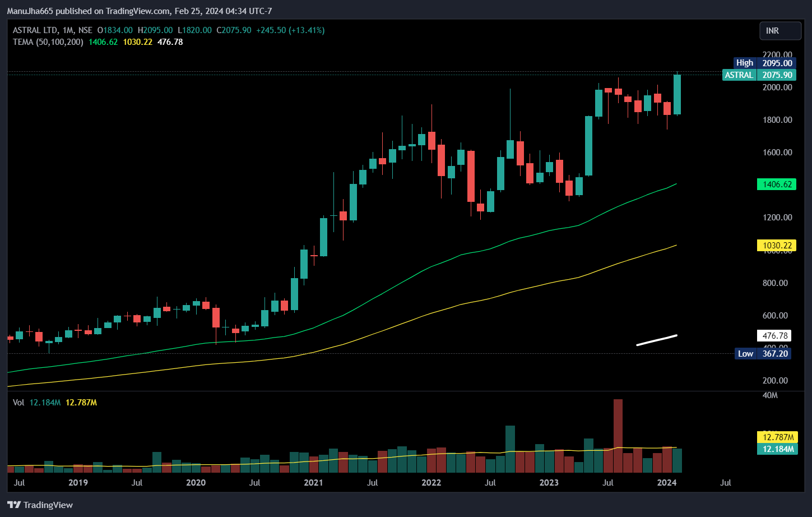This screenshot has height=517, width=812.
Task: Select the TEMA (50,100,200) indicator legend
Action: pyautogui.click(x=48, y=42)
